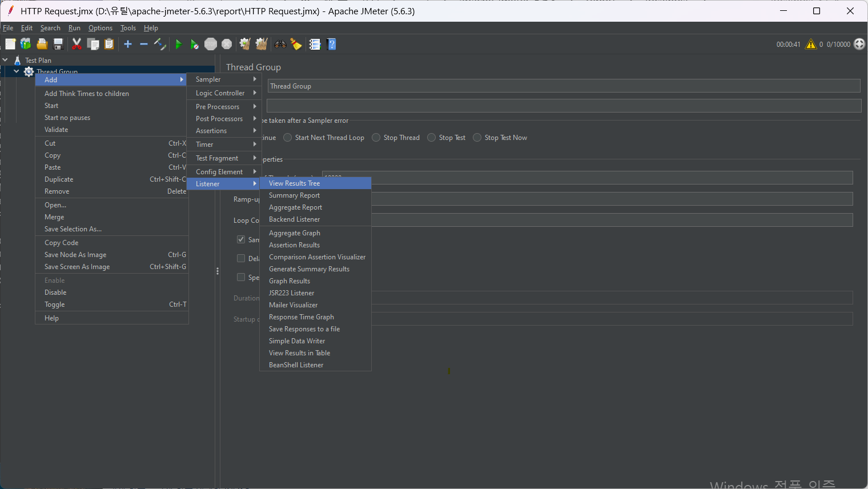Choose Aggregate Report listener
The width and height of the screenshot is (868, 489).
pyautogui.click(x=315, y=207)
